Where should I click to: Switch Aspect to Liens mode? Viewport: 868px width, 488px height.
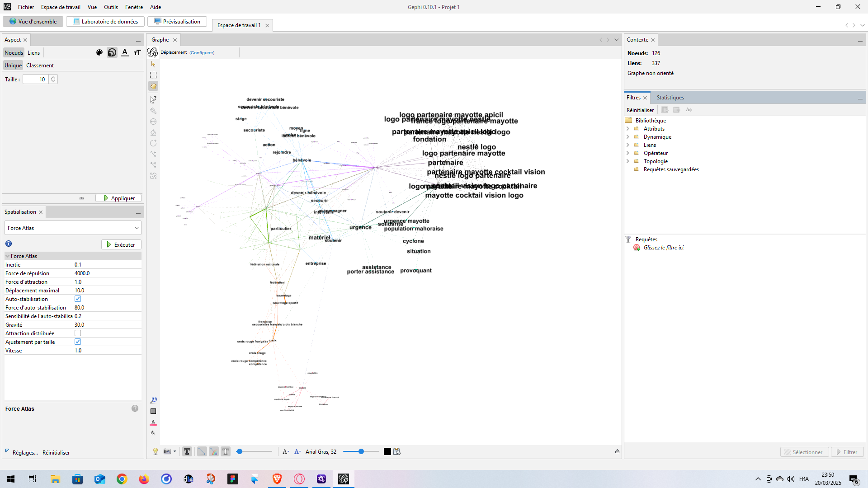pyautogui.click(x=33, y=52)
